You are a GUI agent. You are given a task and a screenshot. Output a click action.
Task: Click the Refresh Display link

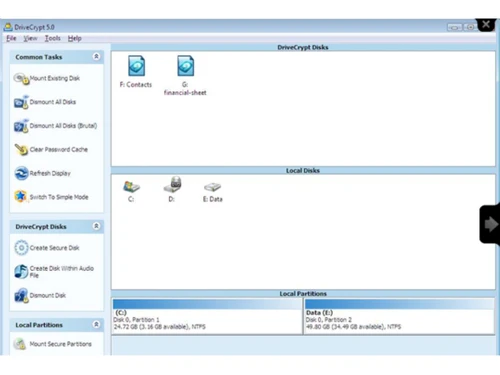pos(50,173)
